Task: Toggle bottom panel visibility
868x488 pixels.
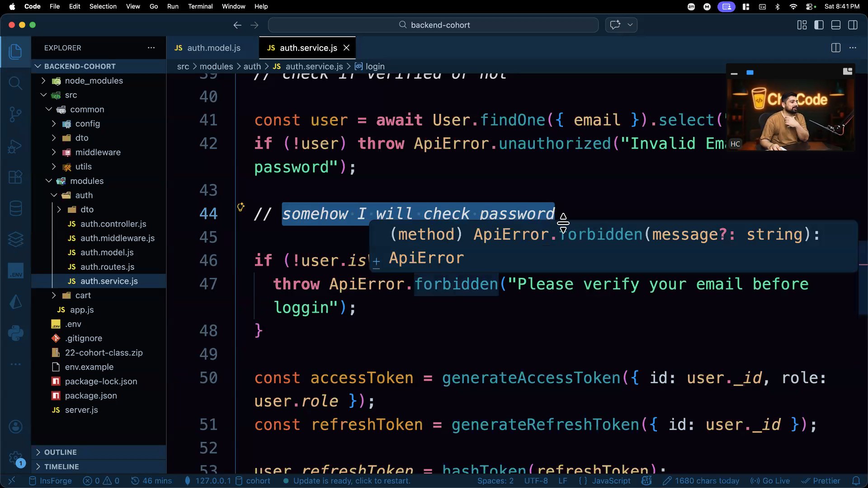Action: (x=836, y=25)
